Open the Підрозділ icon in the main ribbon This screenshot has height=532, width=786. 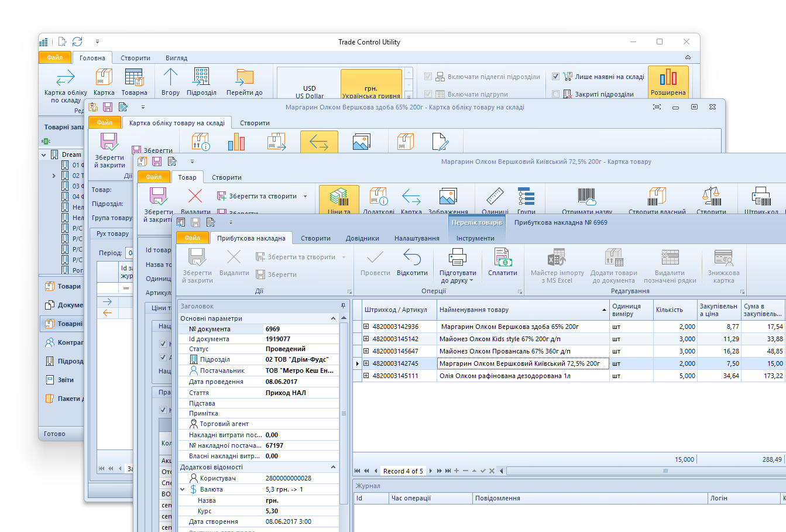[201, 77]
